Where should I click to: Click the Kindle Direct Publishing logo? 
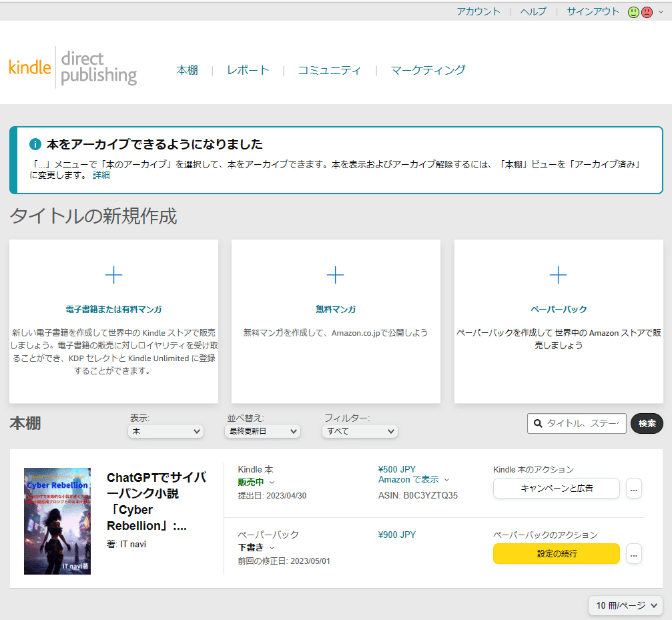point(73,67)
